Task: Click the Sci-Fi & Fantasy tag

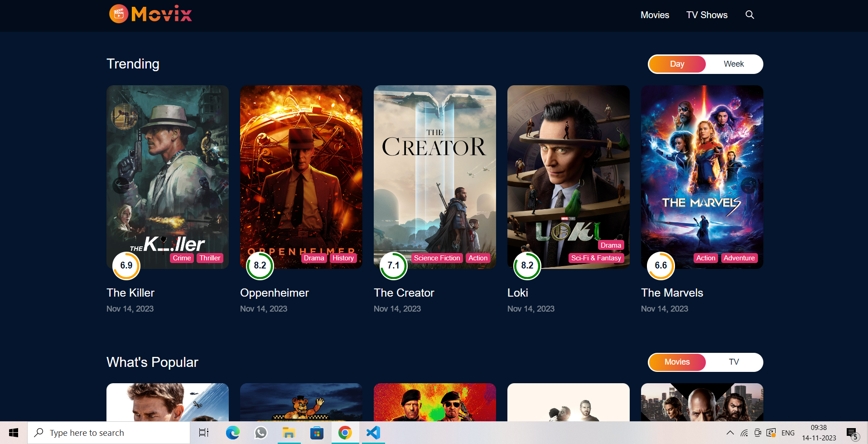Action: pyautogui.click(x=596, y=258)
